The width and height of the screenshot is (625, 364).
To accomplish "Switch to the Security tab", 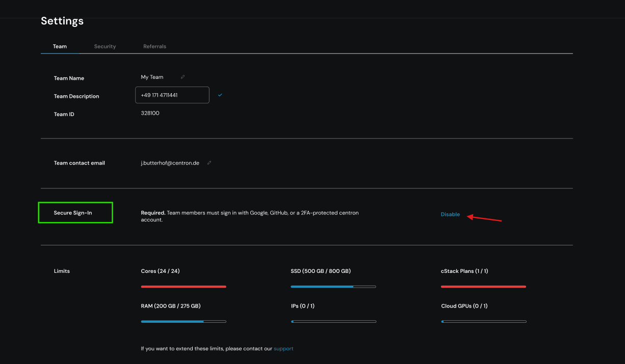I will [105, 46].
